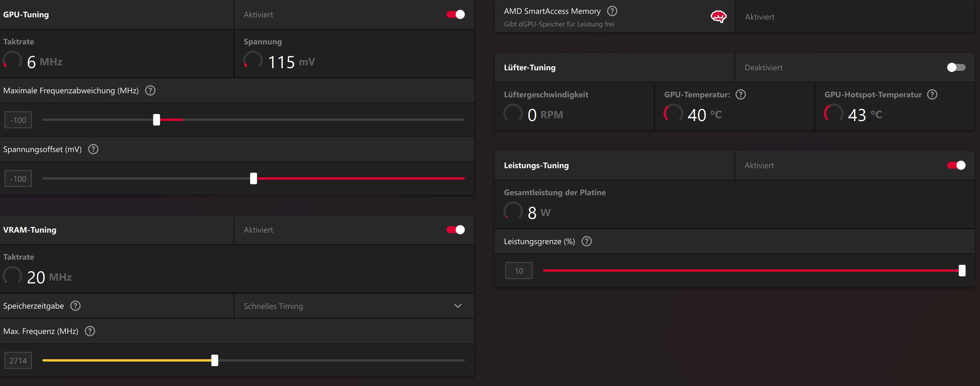Image resolution: width=980 pixels, height=386 pixels.
Task: Click help icon for GPU-Hotspot-Temperatur
Action: pyautogui.click(x=932, y=94)
